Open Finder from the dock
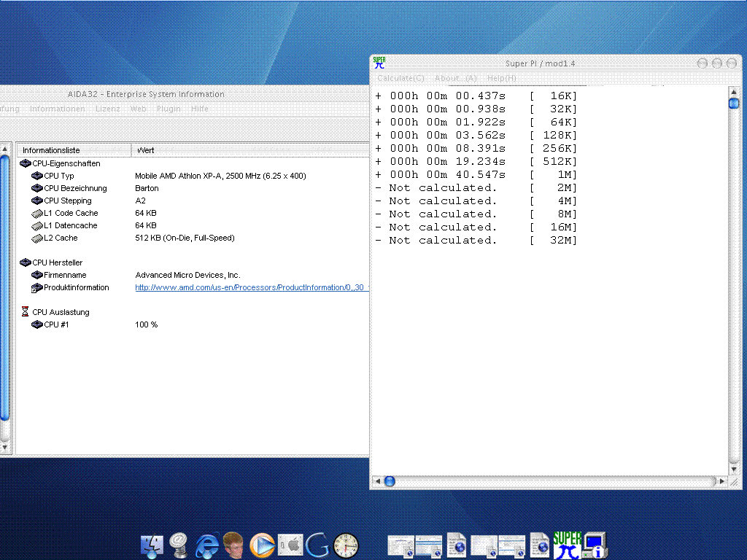747x560 pixels. pos(152,545)
